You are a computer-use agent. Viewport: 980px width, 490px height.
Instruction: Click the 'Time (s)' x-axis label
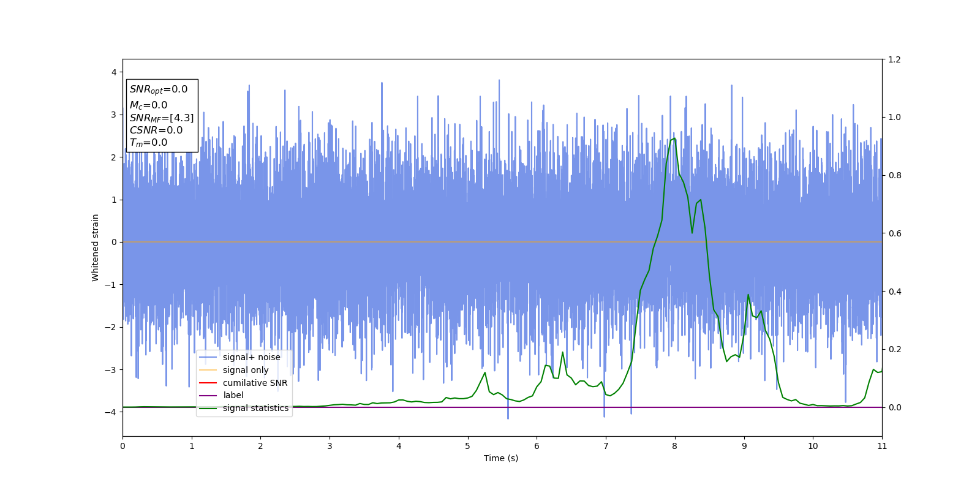501,458
